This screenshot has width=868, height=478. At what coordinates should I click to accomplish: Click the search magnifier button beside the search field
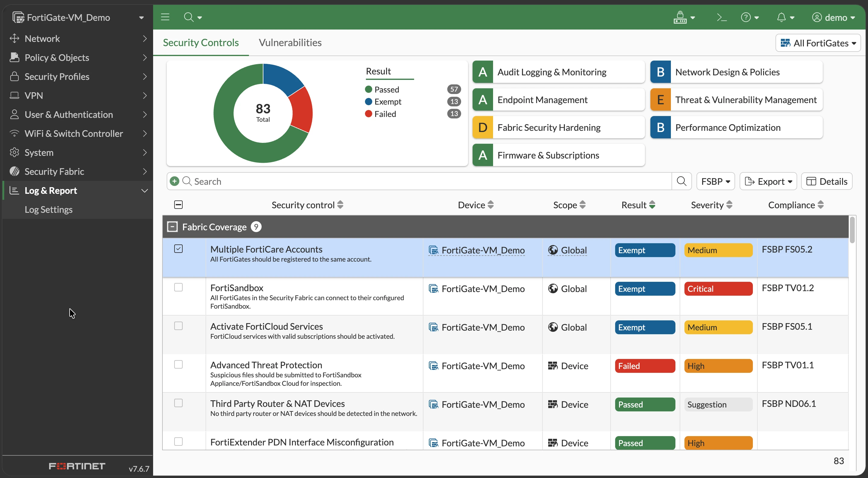tap(681, 181)
